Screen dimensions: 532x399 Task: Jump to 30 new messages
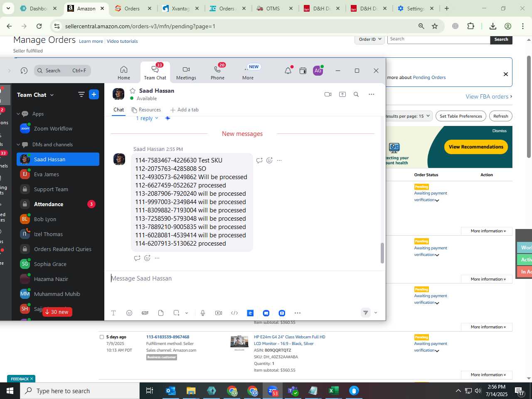pyautogui.click(x=57, y=312)
